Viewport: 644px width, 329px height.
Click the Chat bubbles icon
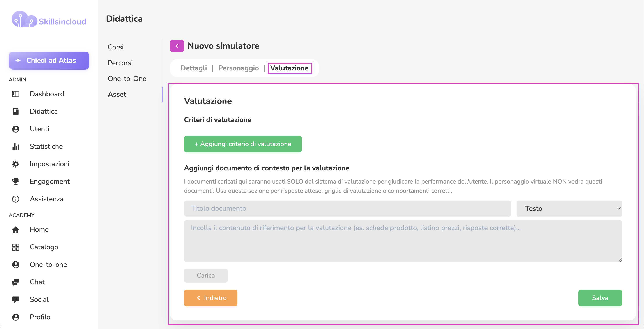[16, 282]
